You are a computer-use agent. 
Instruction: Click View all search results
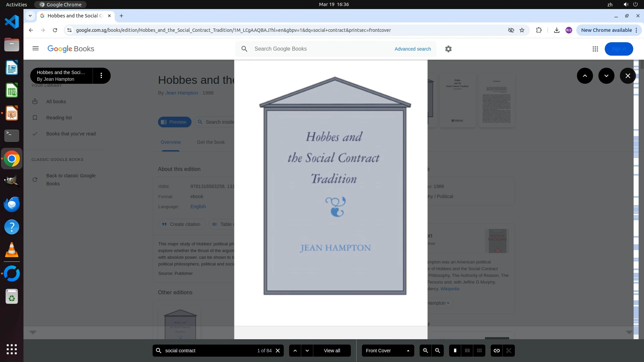click(332, 351)
